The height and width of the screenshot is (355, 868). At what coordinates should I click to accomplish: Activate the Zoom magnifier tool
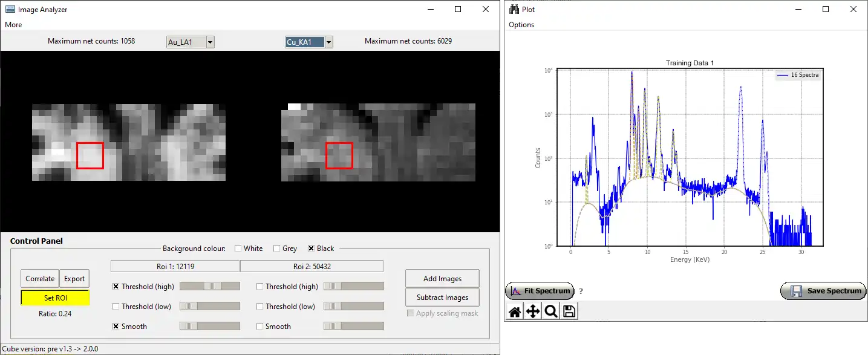click(x=551, y=311)
